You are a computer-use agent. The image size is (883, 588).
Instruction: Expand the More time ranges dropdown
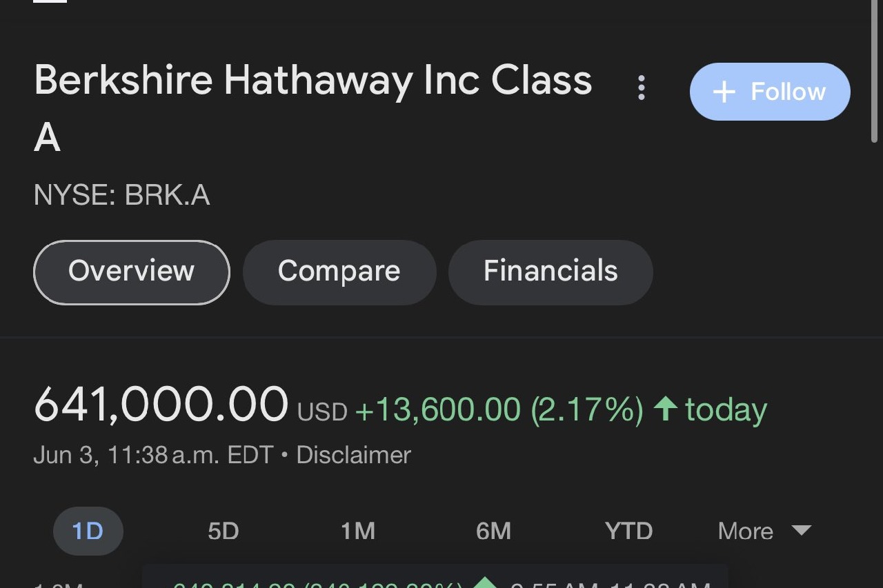point(764,531)
